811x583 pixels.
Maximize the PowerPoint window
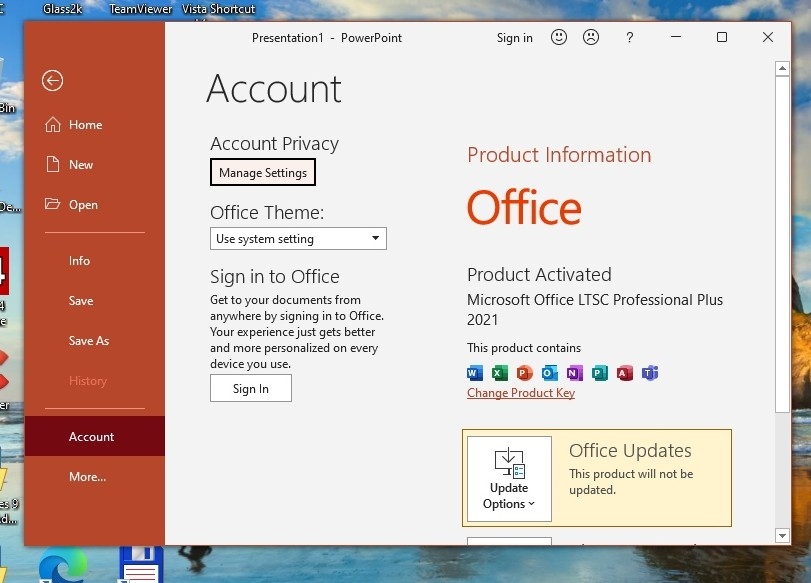pyautogui.click(x=722, y=37)
